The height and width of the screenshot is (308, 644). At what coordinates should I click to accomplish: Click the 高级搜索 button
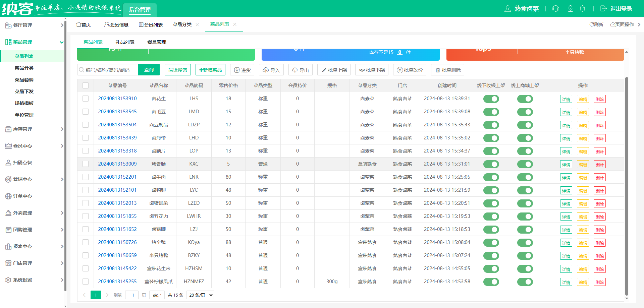pyautogui.click(x=178, y=70)
